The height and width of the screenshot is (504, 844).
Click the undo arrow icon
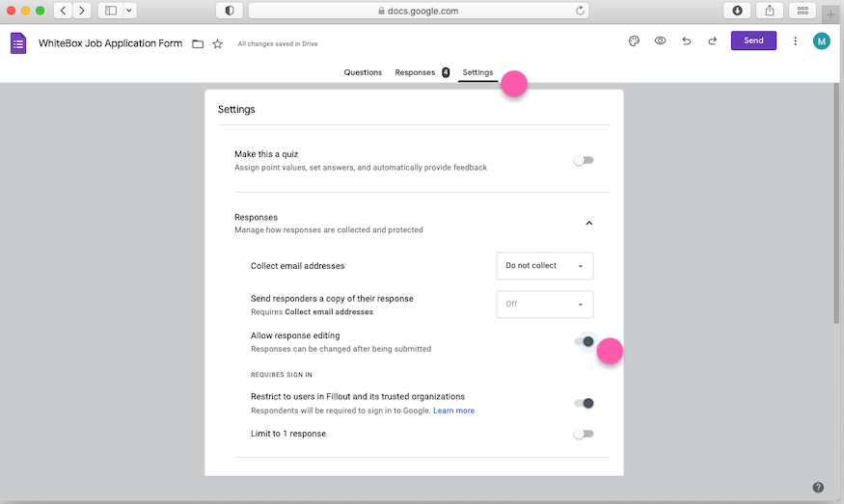[686, 41]
